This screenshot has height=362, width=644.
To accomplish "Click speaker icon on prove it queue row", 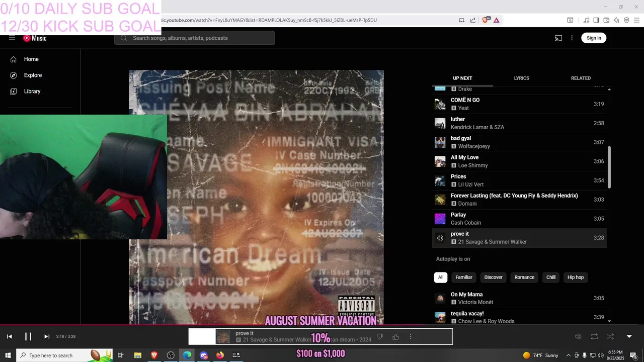I will click(x=440, y=238).
